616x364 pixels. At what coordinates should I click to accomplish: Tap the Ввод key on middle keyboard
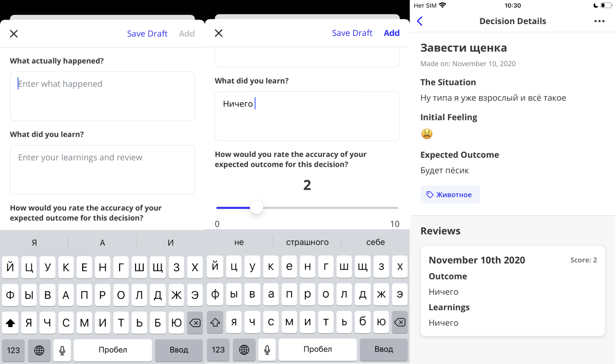click(384, 350)
